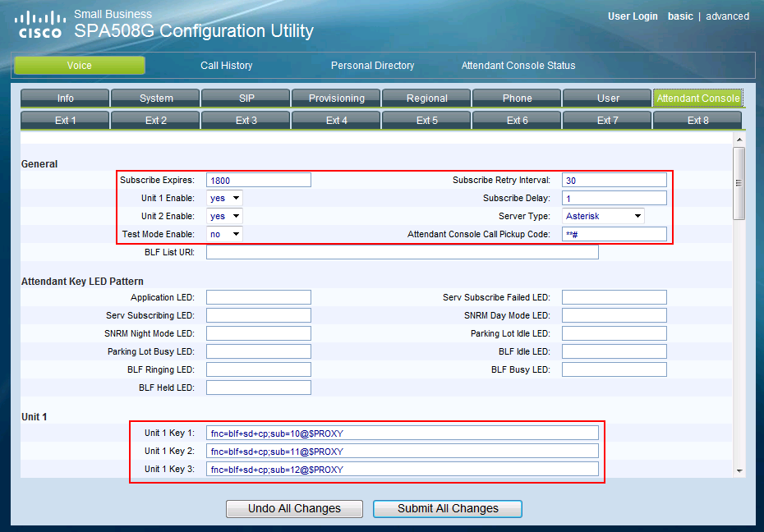
Task: Open the Ext 7 tab
Action: point(608,120)
